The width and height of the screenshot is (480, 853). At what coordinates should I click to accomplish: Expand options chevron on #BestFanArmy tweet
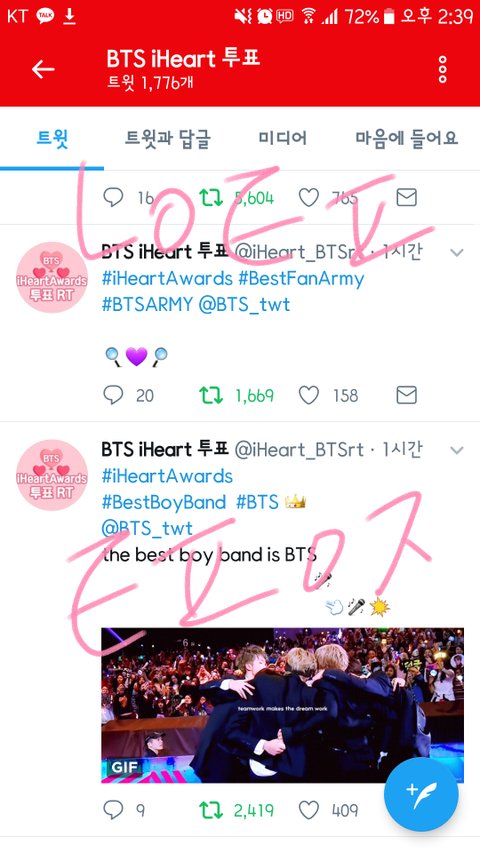457,252
